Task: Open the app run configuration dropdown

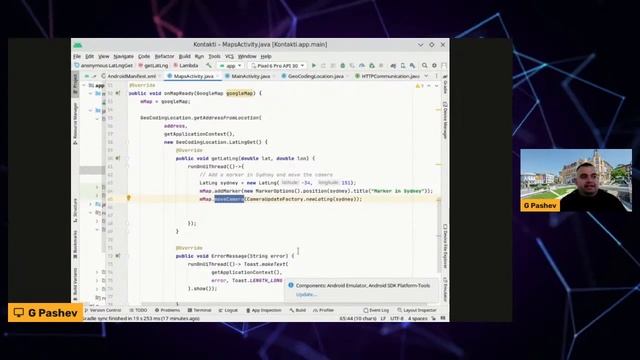Action: [231, 66]
